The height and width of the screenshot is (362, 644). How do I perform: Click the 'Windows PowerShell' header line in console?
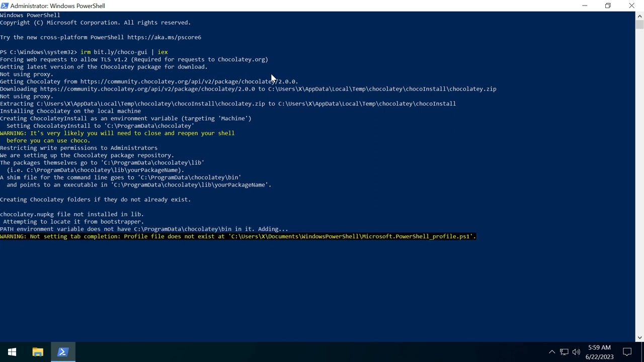(30, 15)
